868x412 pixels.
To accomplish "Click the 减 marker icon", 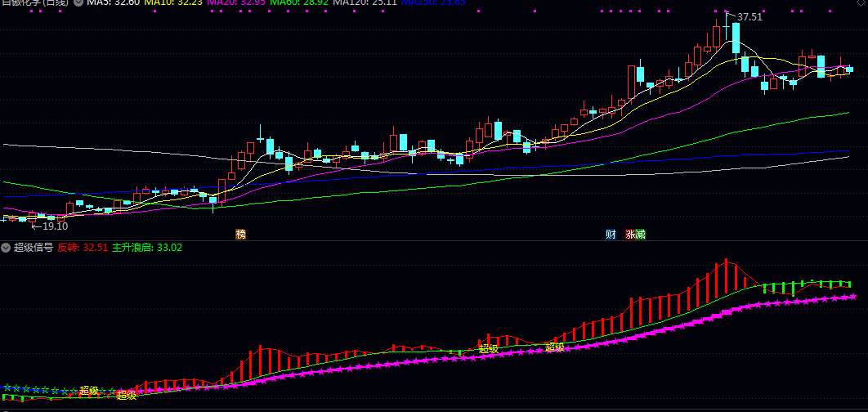I will [x=641, y=235].
